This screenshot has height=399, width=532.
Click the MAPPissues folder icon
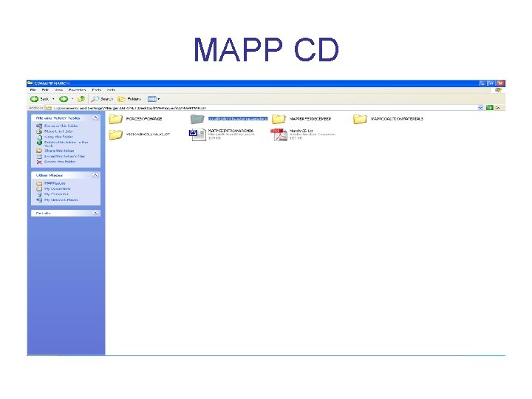(39, 183)
